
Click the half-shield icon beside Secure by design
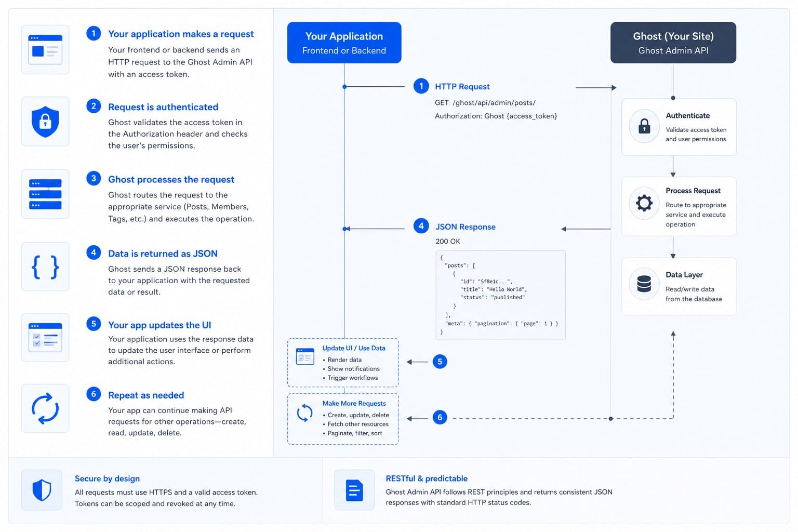tap(42, 490)
